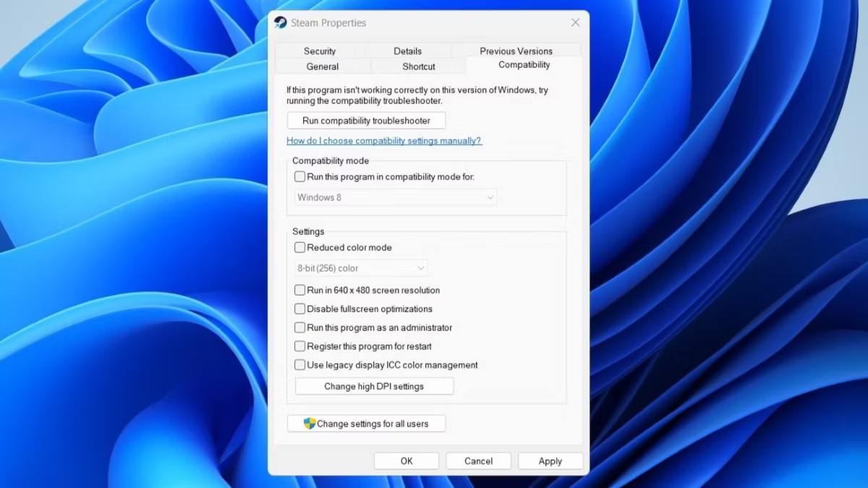Switch to the Security tab
This screenshot has width=868, height=488.
click(x=320, y=51)
